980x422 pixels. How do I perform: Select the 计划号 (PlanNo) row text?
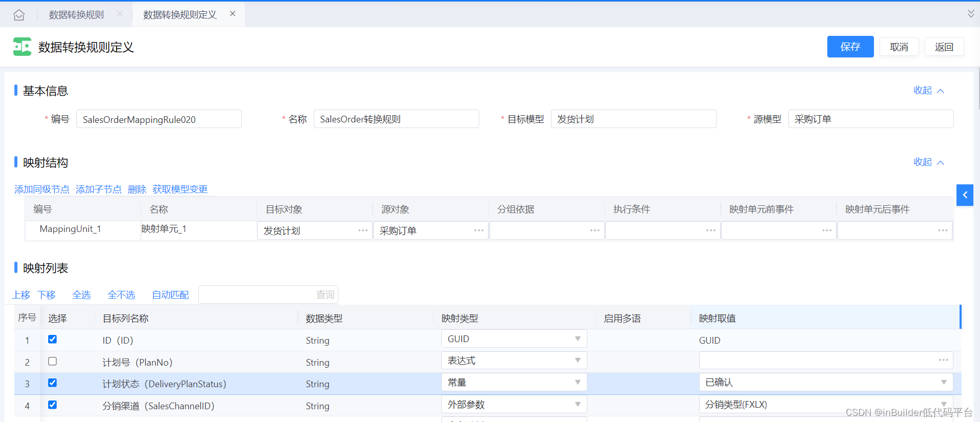[137, 363]
